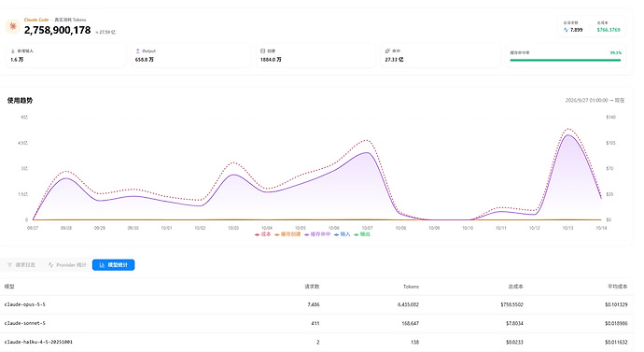
Task: Click the 99.3% cache hit rate value
Action: coord(615,52)
